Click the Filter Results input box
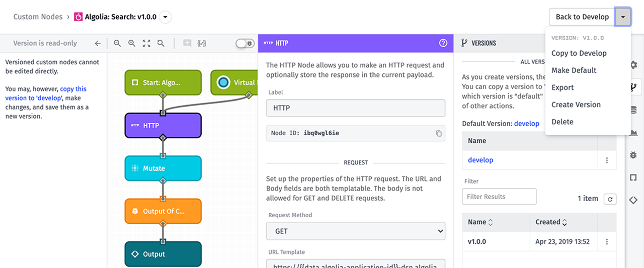Screen dimensions: 644x268 click(x=499, y=197)
